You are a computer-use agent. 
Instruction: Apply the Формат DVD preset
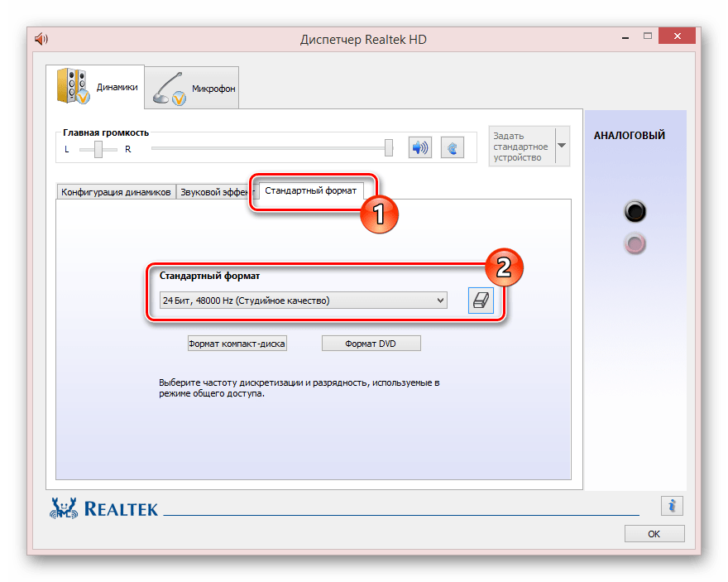[x=371, y=344]
